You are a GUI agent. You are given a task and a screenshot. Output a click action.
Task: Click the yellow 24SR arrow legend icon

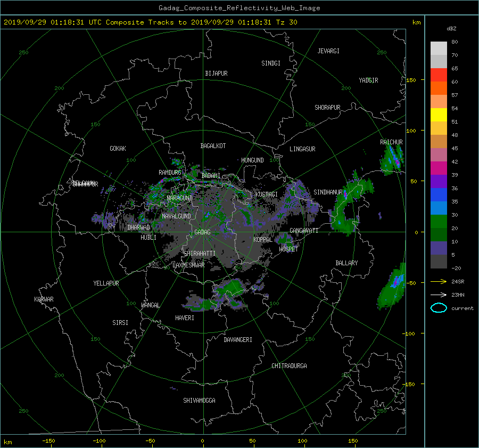(439, 281)
